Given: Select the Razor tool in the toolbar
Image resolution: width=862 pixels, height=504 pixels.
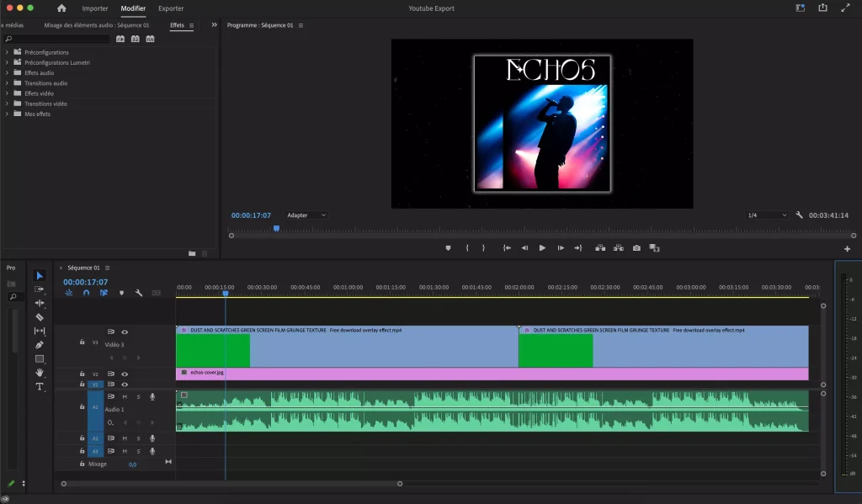Looking at the screenshot, I should coord(40,317).
